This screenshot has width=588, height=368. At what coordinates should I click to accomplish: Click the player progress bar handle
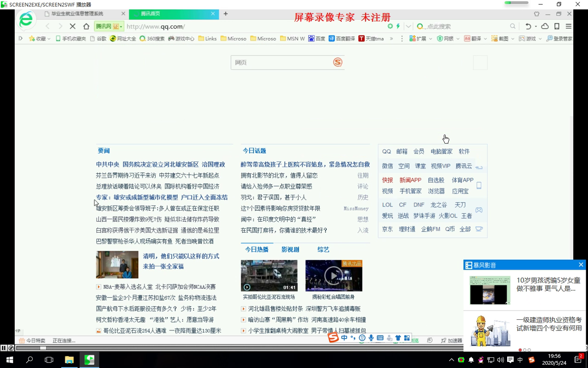point(43,348)
